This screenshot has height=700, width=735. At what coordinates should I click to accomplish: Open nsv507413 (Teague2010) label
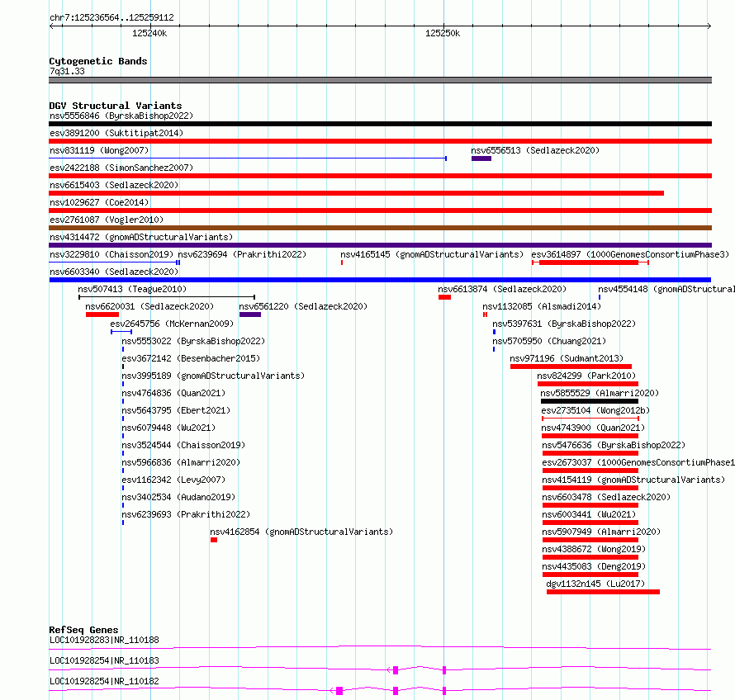tap(132, 289)
